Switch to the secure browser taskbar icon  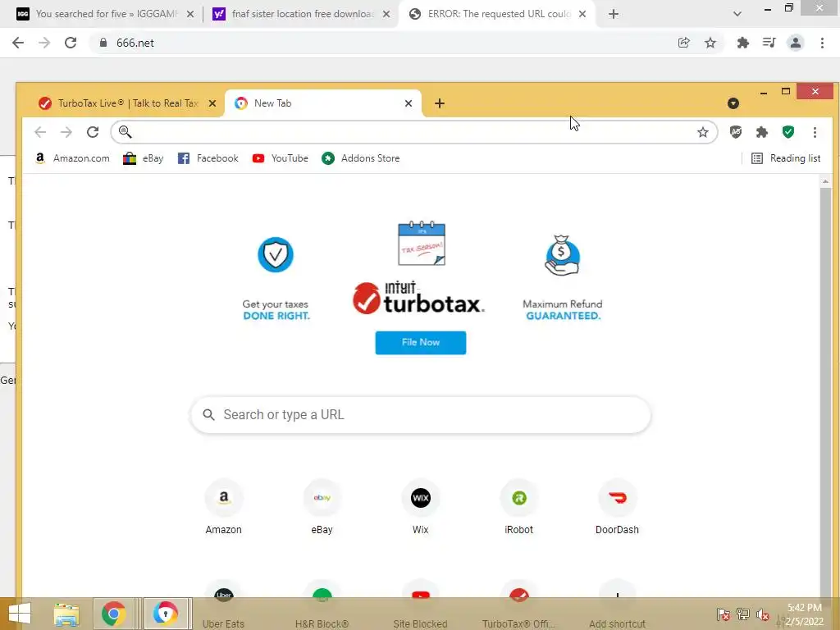166,614
